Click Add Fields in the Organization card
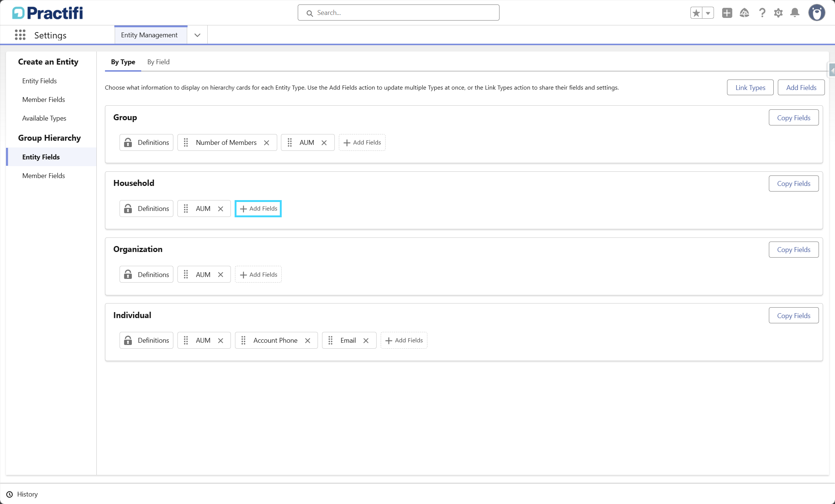The image size is (835, 504). (x=258, y=275)
